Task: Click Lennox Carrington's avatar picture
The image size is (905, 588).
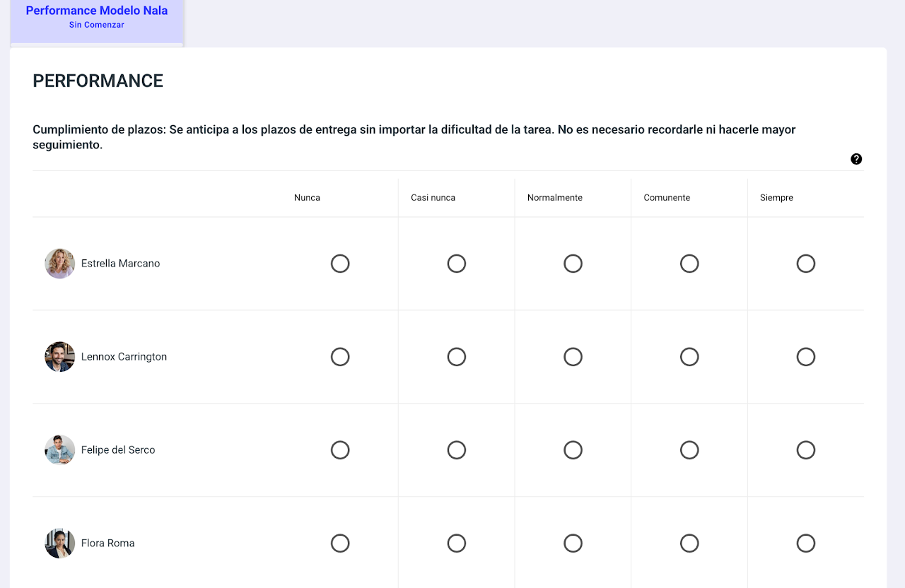Action: click(x=60, y=357)
